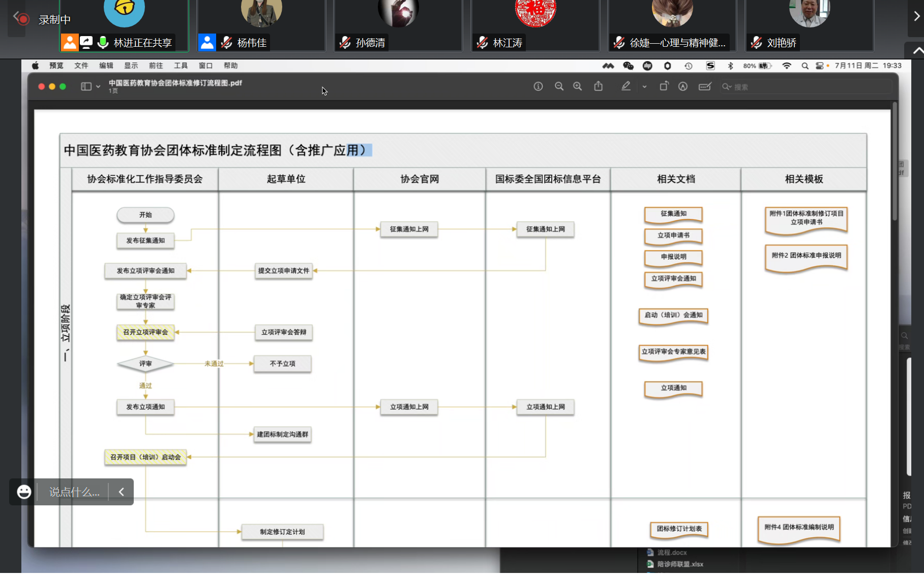Collapse the chat bar with left chevron
This screenshot has width=924, height=575.
121,492
